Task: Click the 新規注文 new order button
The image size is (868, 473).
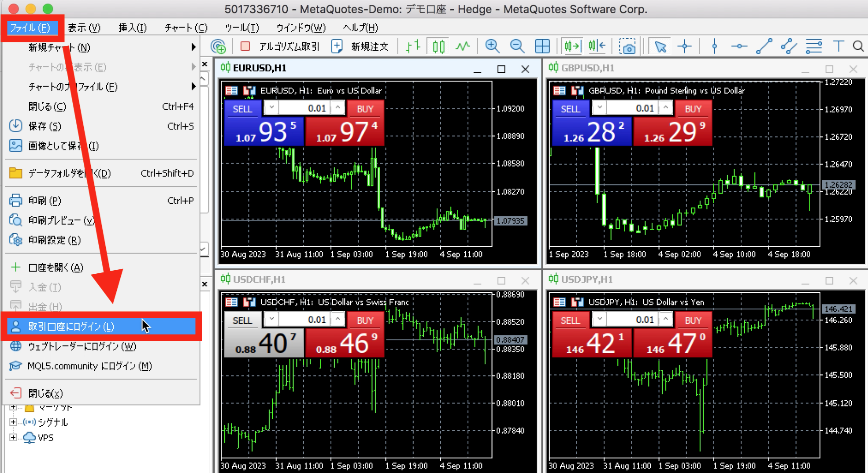Action: [360, 46]
